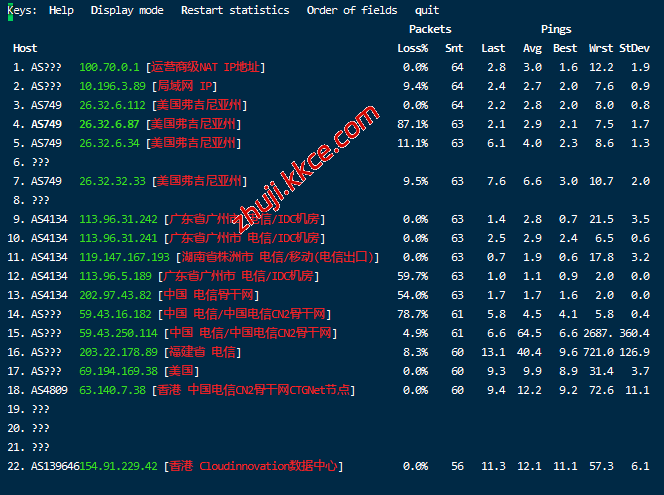Click AS4809 label in hop 18

coord(49,390)
